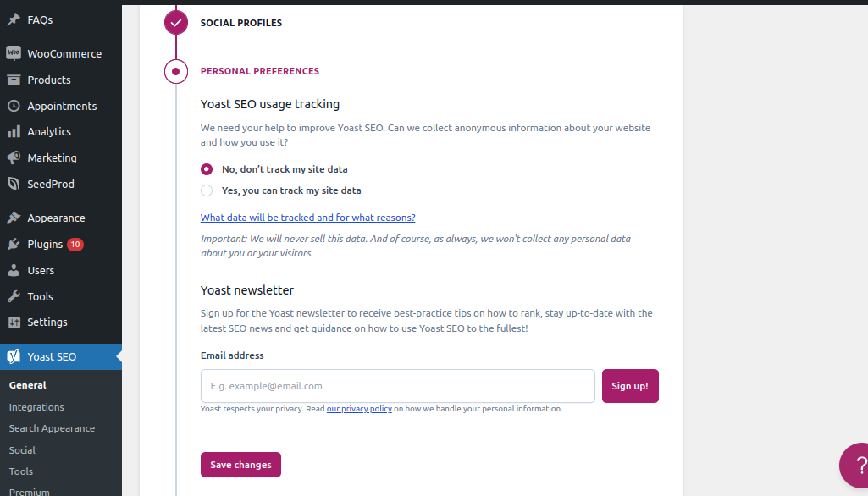
Task: Open the Integrations submenu item
Action: point(36,407)
